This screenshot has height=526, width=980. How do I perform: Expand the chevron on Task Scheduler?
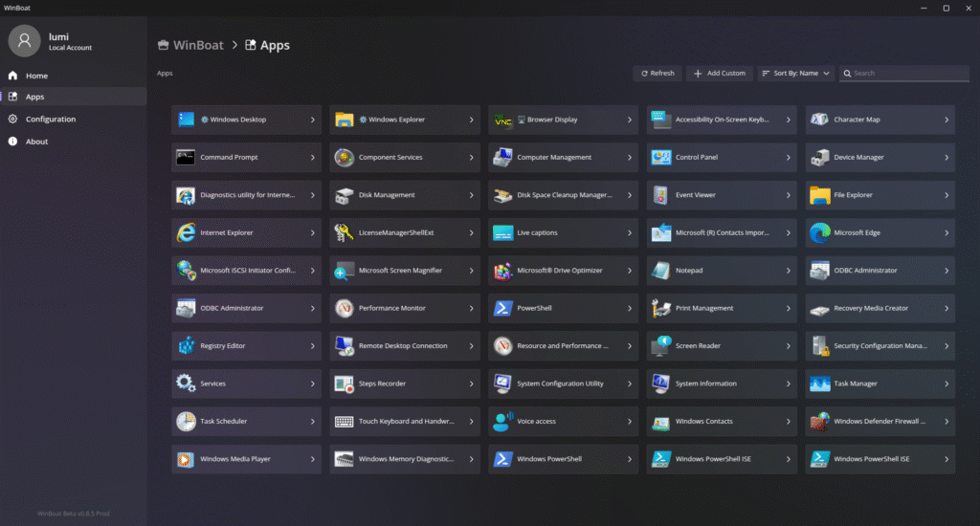coord(313,422)
